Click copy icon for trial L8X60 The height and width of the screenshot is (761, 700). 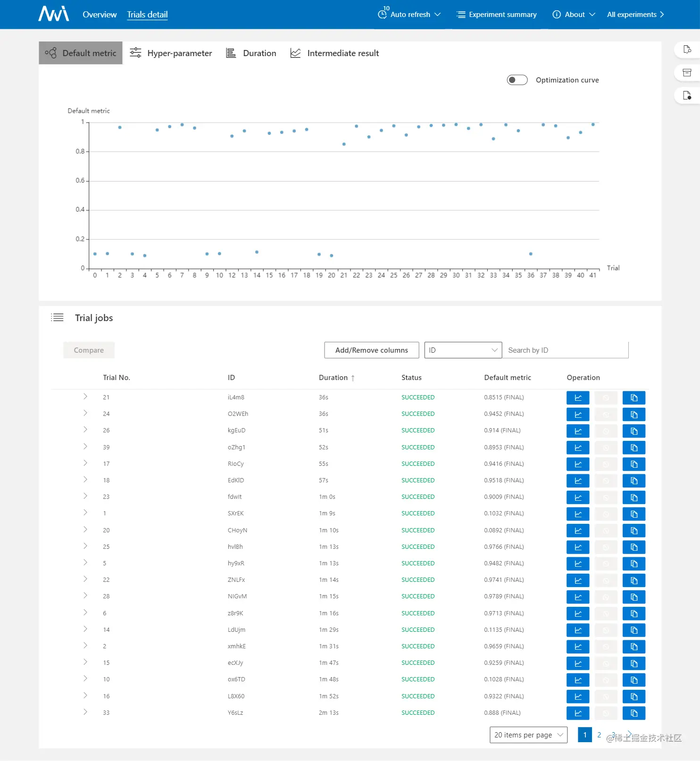tap(634, 696)
